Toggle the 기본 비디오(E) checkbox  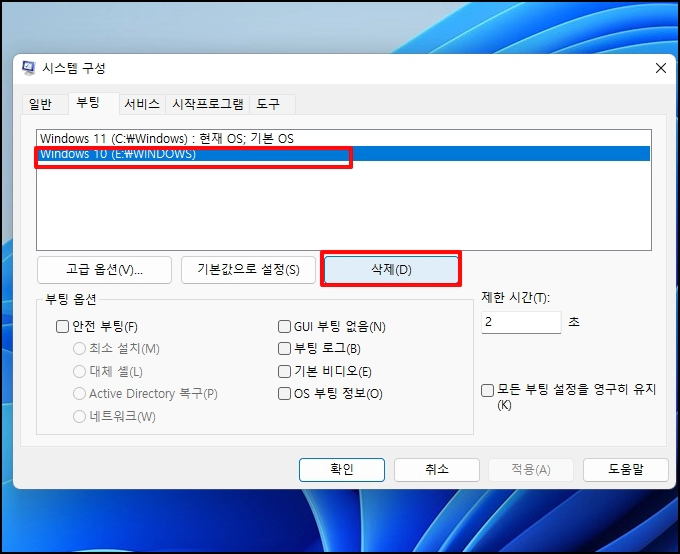tap(284, 371)
